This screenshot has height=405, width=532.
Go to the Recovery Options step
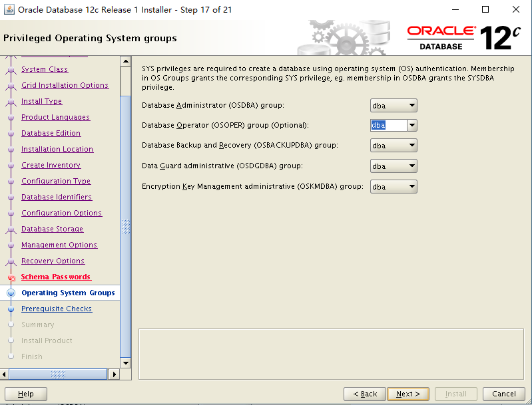(x=53, y=261)
